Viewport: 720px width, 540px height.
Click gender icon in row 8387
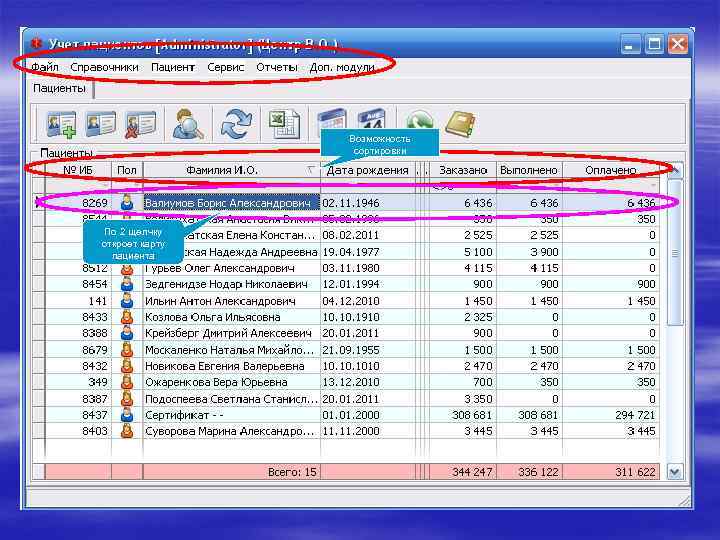click(127, 399)
